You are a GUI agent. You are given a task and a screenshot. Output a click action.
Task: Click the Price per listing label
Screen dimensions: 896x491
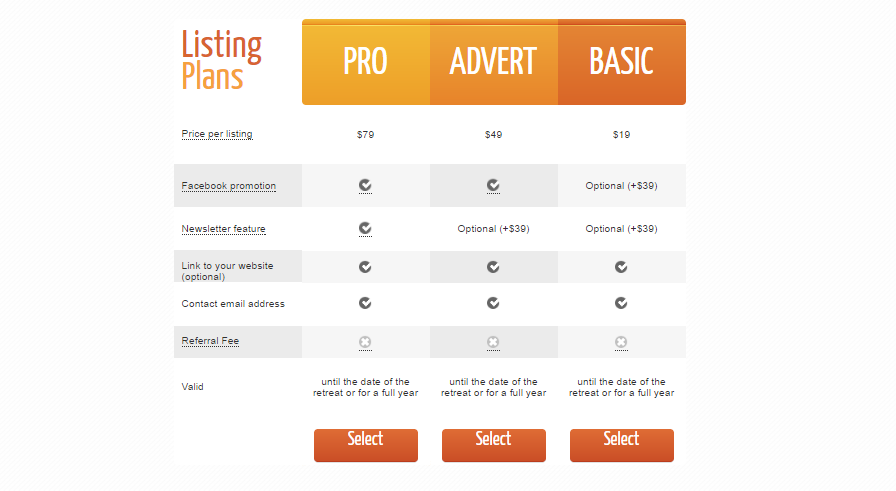coord(217,134)
